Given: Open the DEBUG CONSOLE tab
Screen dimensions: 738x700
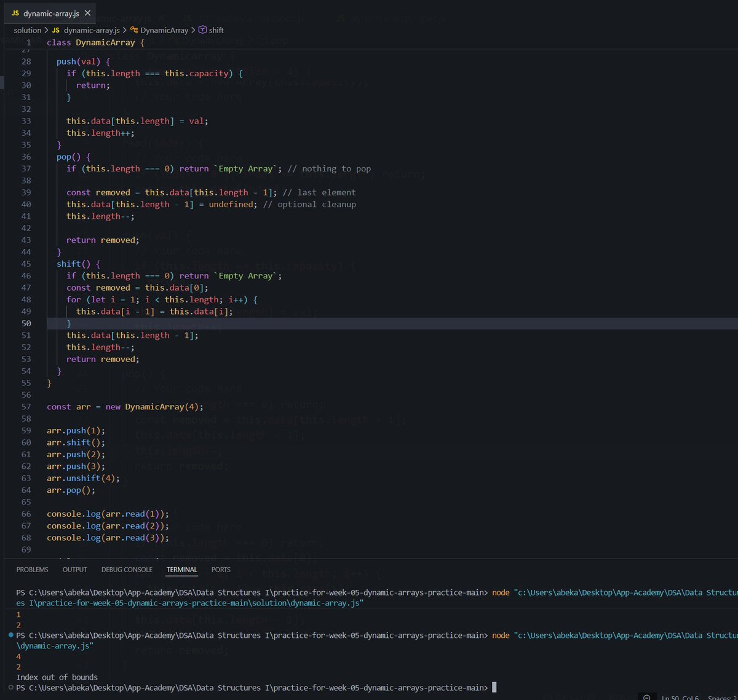Looking at the screenshot, I should (x=127, y=569).
